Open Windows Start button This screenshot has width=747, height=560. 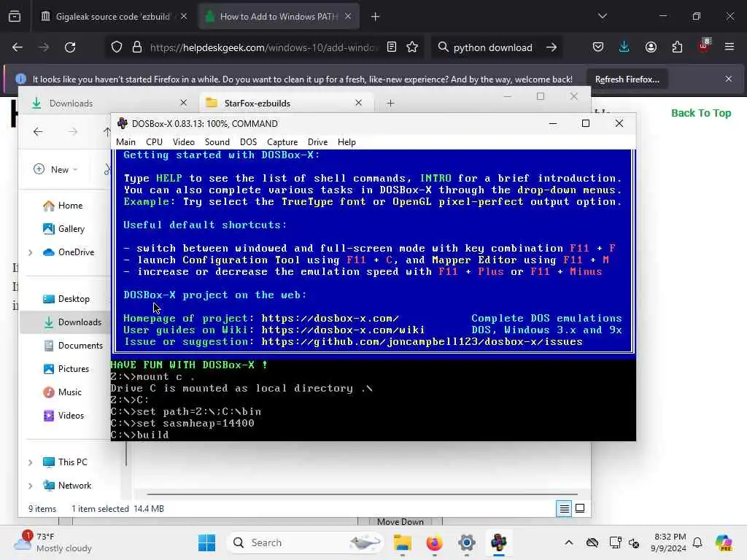click(x=206, y=542)
